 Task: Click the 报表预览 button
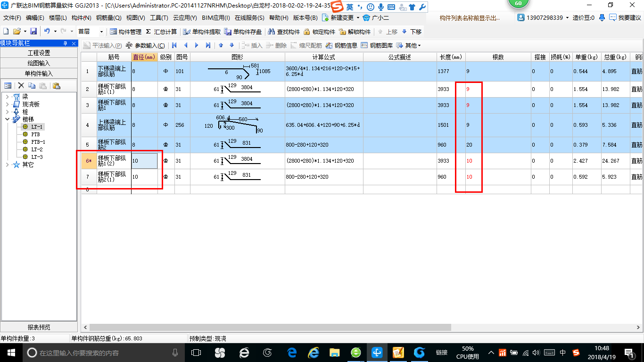point(39,327)
